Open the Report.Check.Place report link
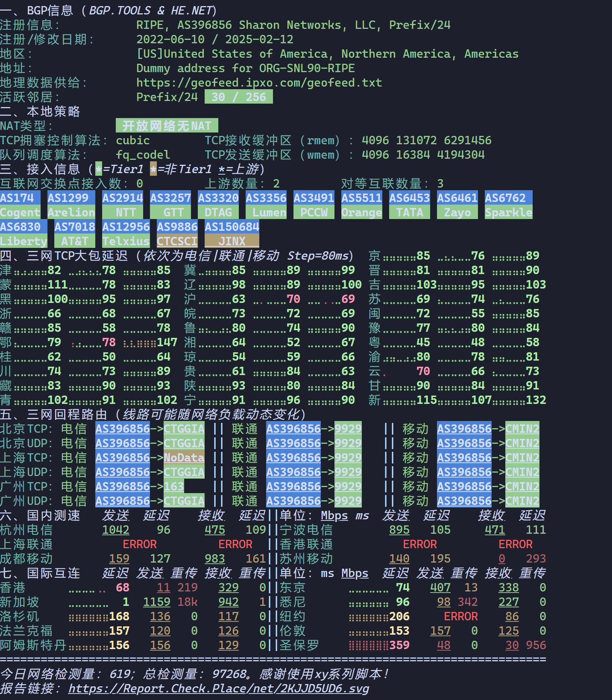The width and height of the screenshot is (612, 700). pos(219,689)
